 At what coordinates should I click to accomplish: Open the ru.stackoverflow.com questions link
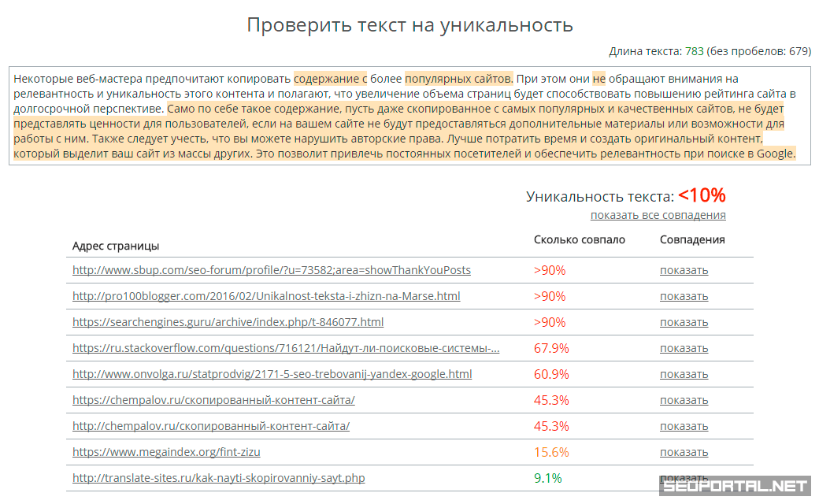tap(286, 348)
